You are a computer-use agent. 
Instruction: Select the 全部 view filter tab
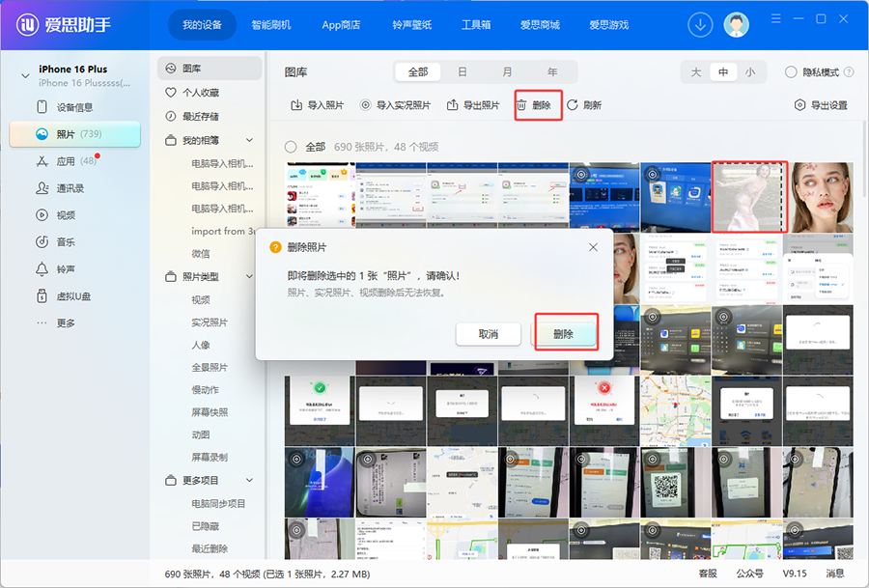point(418,72)
